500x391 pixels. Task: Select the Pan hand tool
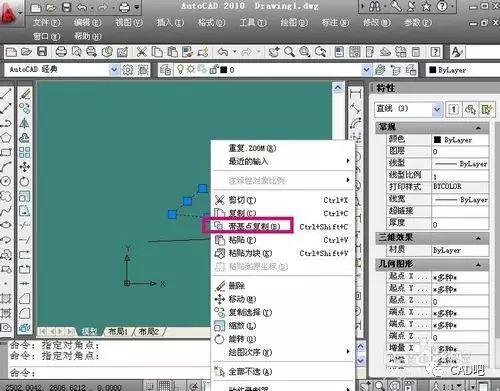274,52
